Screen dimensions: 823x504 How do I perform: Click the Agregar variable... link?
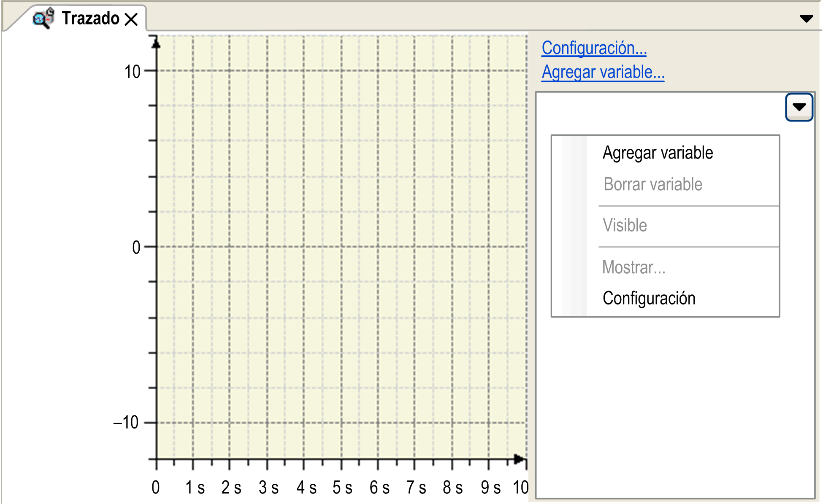pyautogui.click(x=603, y=72)
